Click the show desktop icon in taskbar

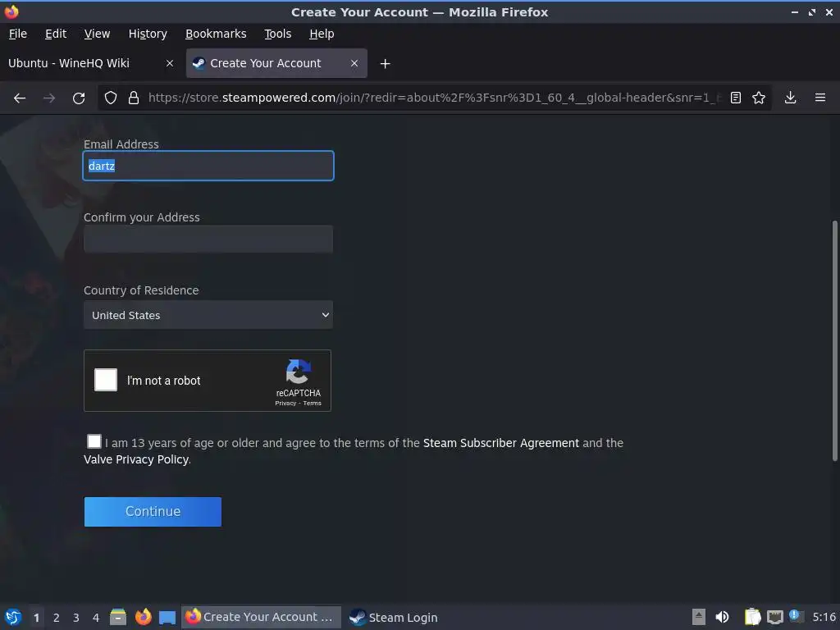coord(167,618)
